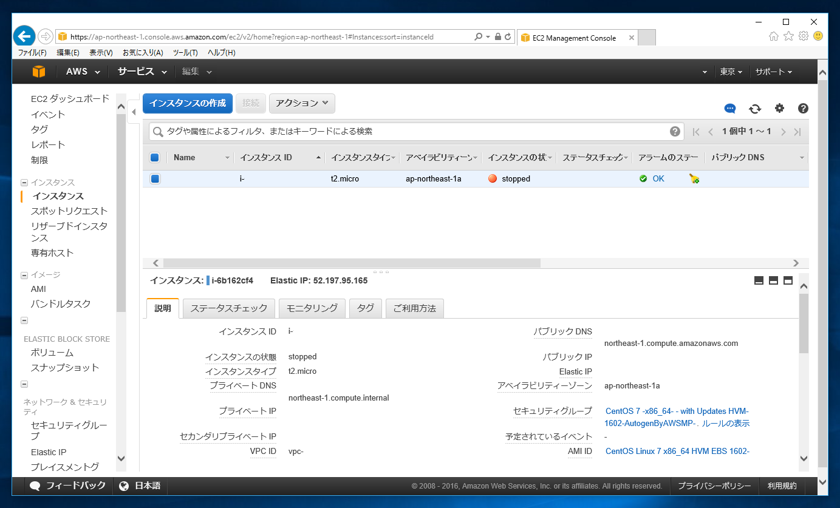Refresh the instance list with refresh icon
Viewport: 840px width, 508px height.
pyautogui.click(x=755, y=109)
